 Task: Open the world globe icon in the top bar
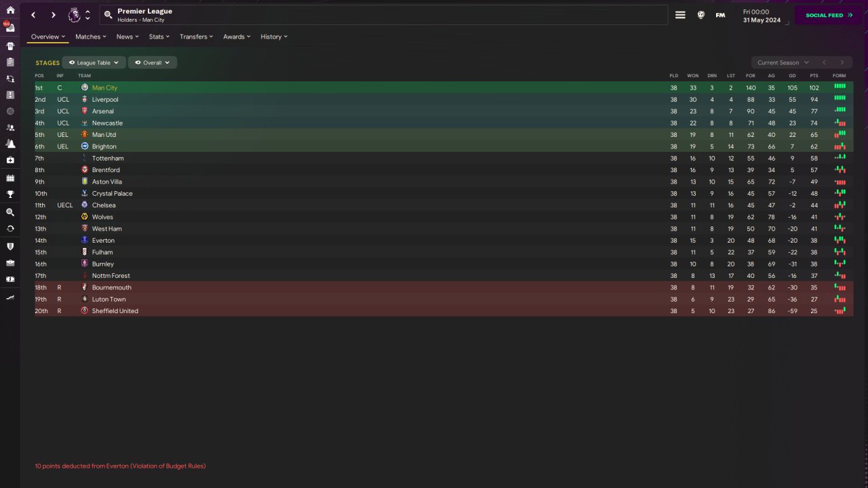(x=701, y=15)
